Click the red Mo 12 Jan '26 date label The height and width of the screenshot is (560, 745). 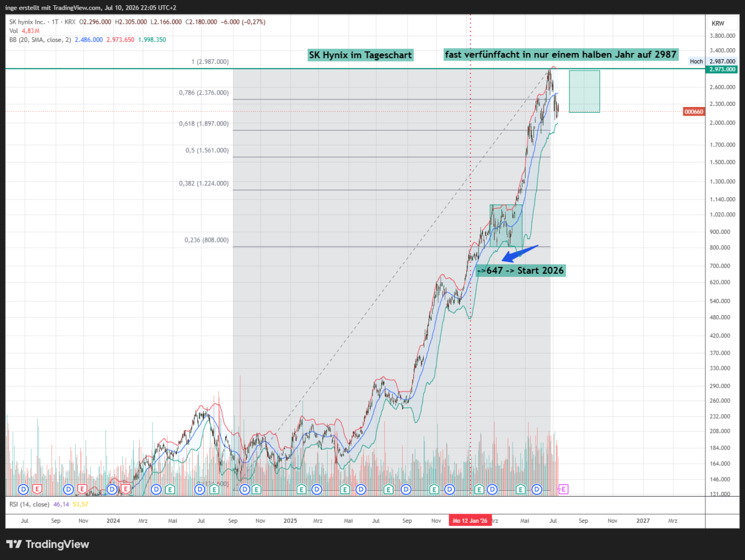tap(470, 520)
